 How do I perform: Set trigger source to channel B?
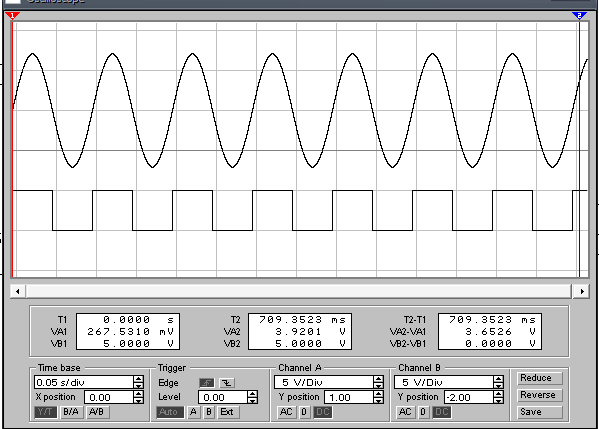point(209,412)
